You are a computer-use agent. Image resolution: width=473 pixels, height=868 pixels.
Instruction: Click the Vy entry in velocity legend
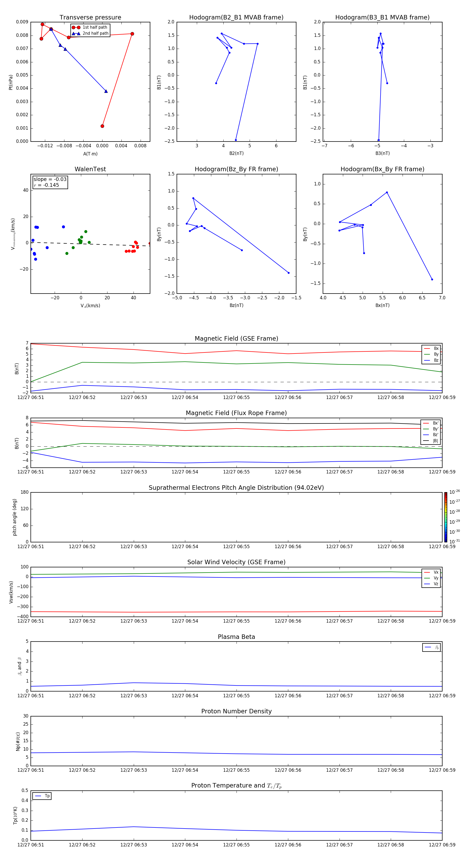coord(431,578)
